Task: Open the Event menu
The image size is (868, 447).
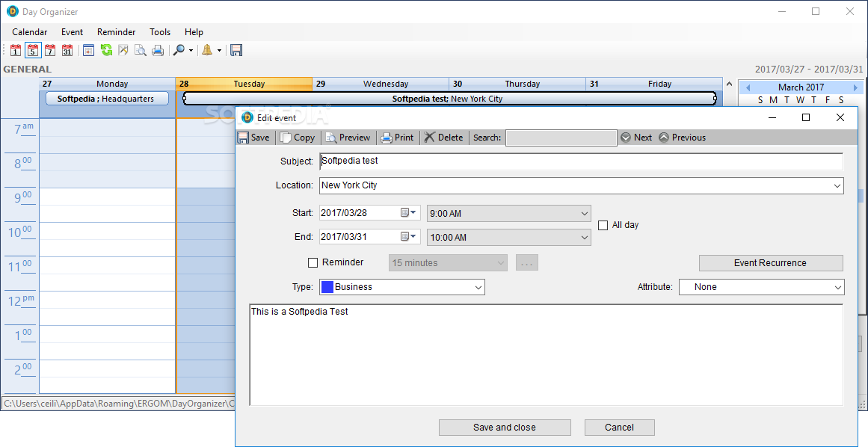Action: click(x=72, y=32)
